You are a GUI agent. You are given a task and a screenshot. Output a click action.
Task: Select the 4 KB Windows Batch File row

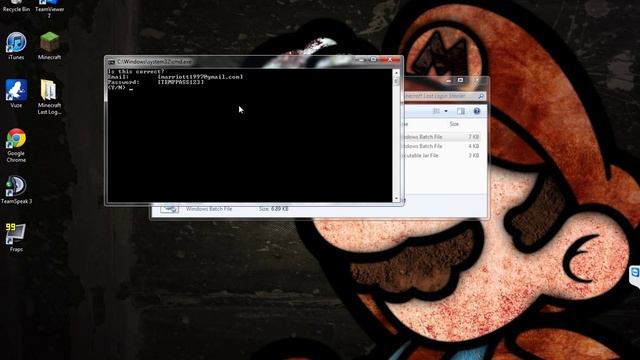point(442,146)
